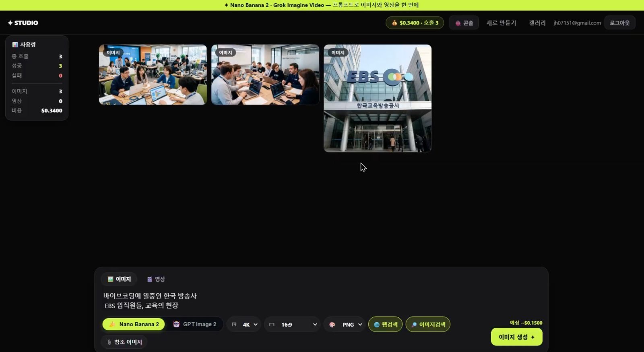
Task: Open the 16:9 aspect ratio dropdown
Action: click(293, 324)
